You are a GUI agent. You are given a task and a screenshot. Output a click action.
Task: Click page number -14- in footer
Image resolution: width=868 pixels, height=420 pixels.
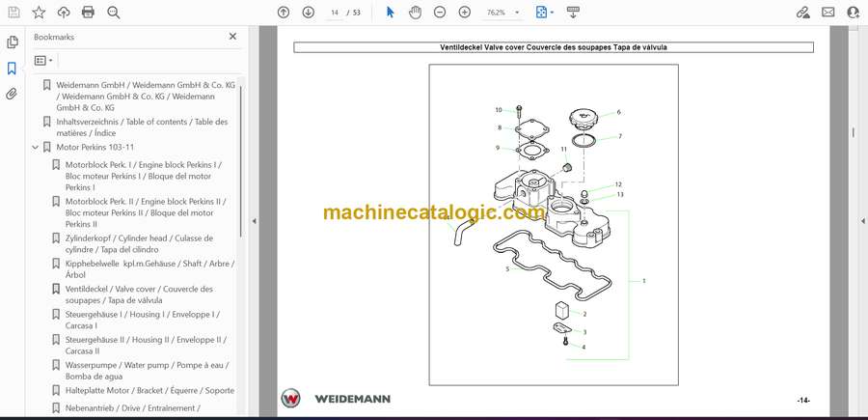coord(803,401)
